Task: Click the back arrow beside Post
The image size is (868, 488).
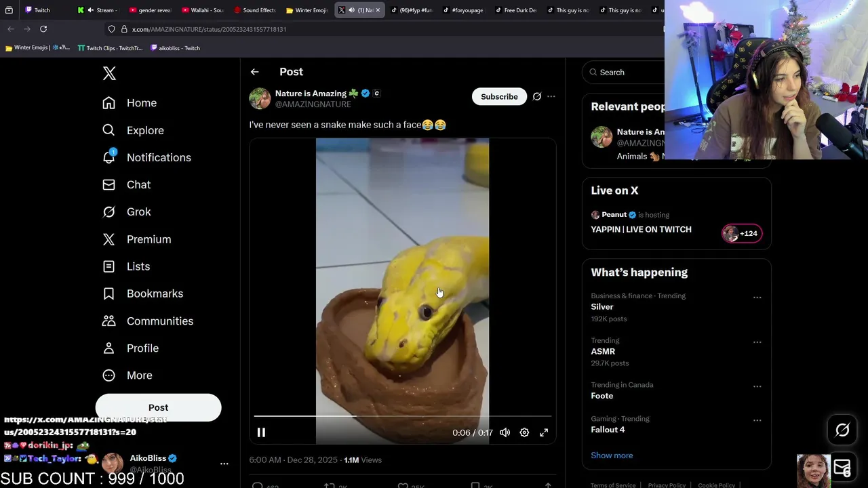Action: coord(254,72)
